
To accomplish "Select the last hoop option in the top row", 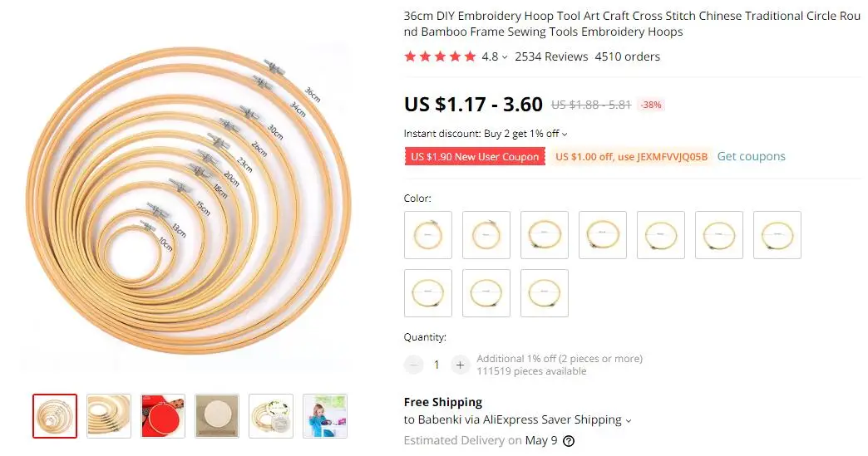I will coord(777,235).
